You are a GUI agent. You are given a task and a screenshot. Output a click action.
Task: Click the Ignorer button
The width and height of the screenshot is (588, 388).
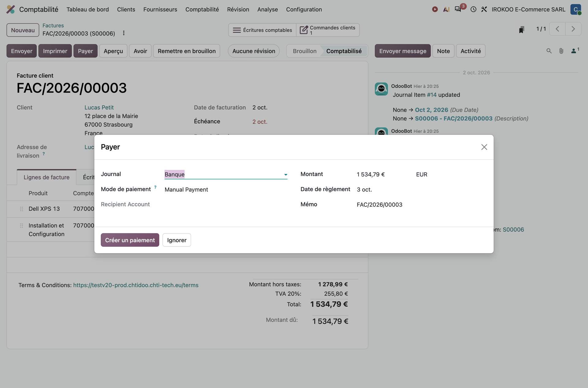(177, 240)
